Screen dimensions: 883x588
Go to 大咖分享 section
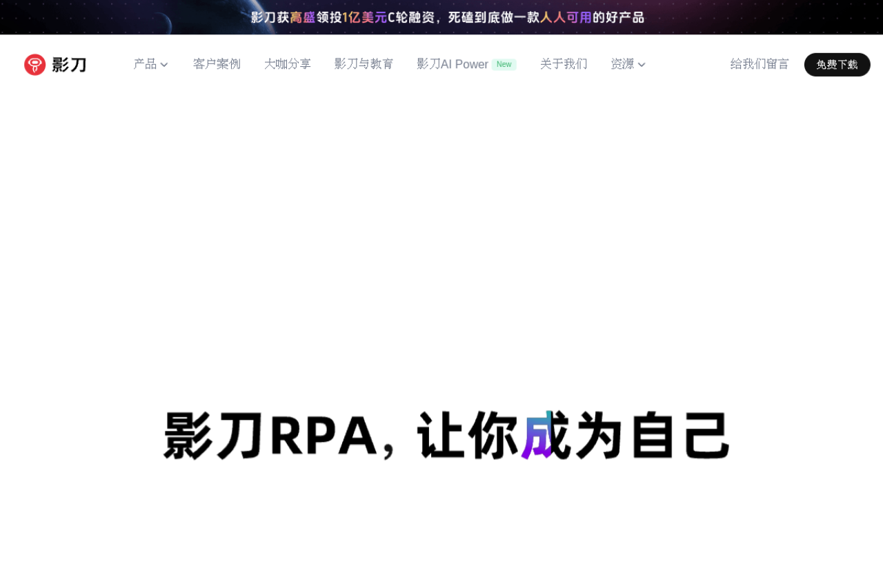pos(288,64)
